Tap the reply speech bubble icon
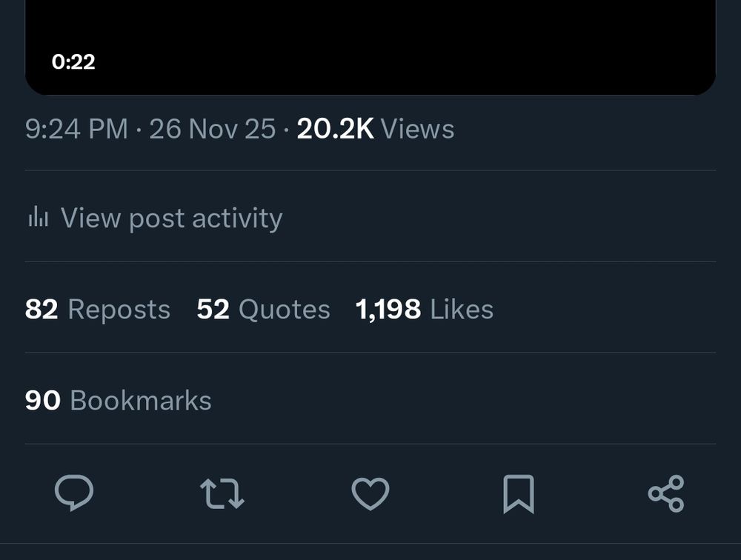This screenshot has height=560, width=741. 74,493
